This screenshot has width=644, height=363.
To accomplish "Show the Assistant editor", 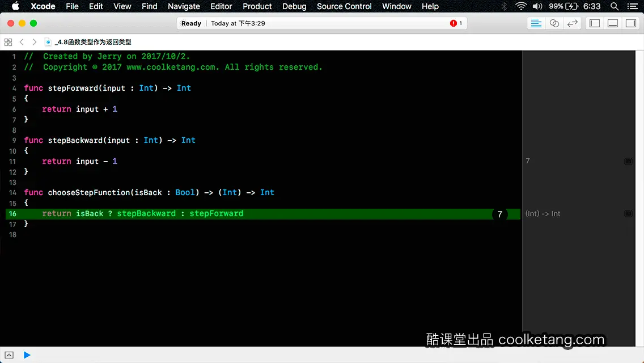I will 554,23.
